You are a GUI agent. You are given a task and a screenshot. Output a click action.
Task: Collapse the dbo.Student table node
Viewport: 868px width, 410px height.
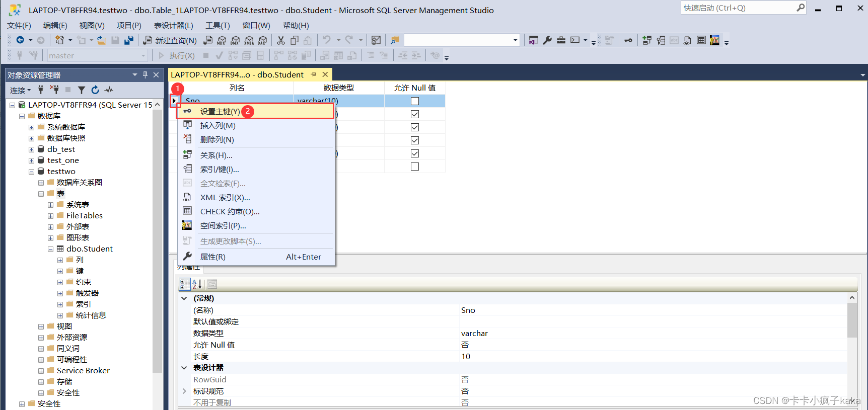tap(50, 249)
